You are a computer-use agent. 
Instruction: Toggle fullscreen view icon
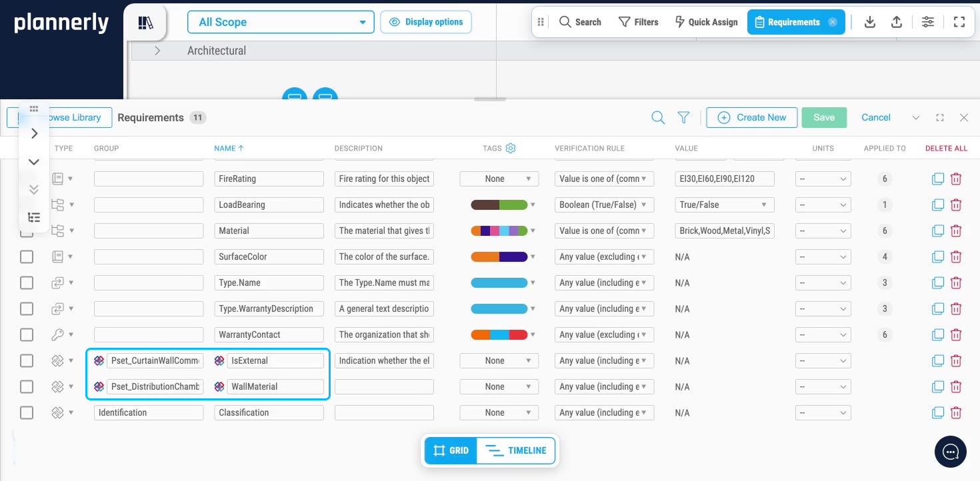pos(959,22)
